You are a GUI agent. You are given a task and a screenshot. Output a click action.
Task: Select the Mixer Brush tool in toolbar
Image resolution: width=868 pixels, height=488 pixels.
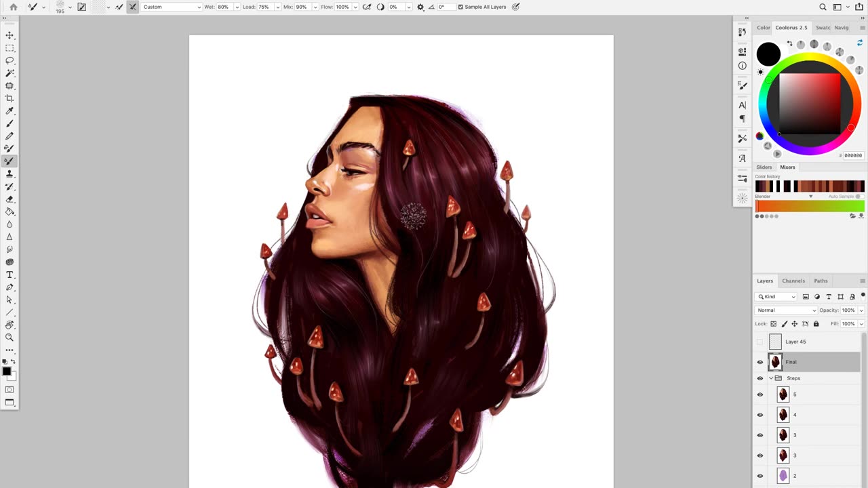pyautogui.click(x=9, y=161)
